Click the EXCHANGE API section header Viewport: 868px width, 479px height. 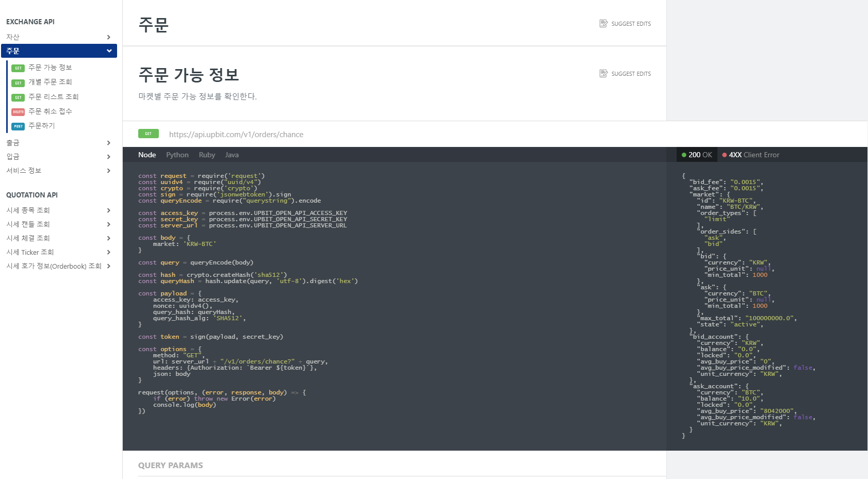pyautogui.click(x=30, y=22)
